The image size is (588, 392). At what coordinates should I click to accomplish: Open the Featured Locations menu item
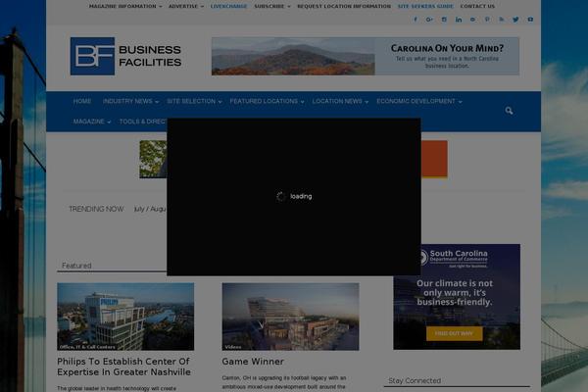point(264,101)
